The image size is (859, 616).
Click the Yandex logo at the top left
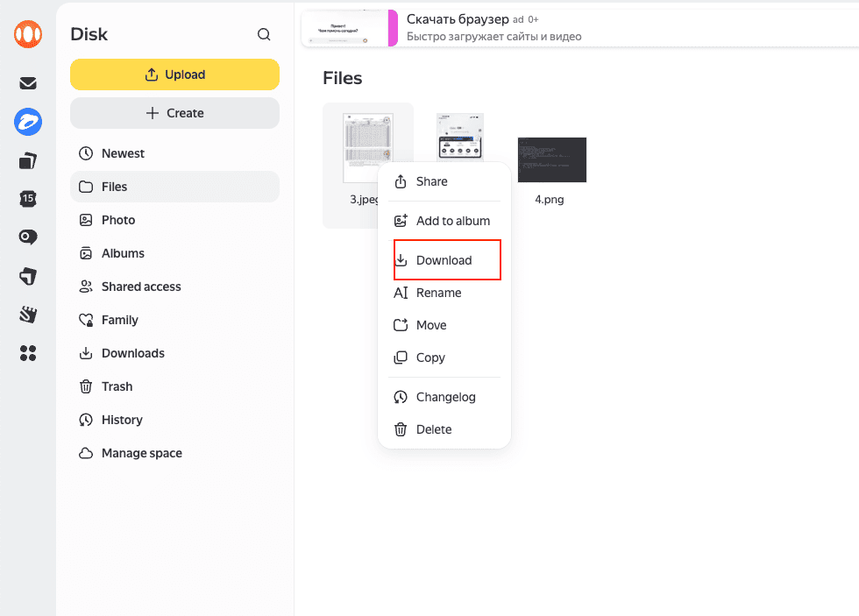click(x=28, y=34)
